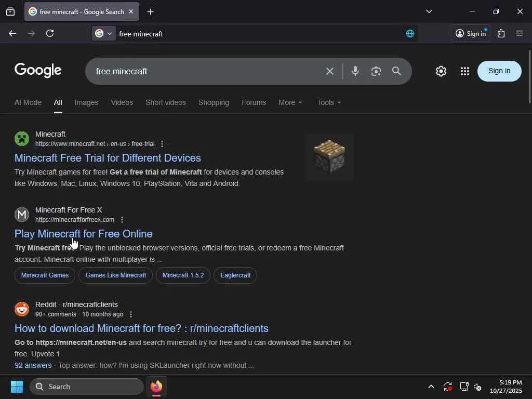
Task: Open 'How to download Minecraft for free?' link
Action: point(141,328)
